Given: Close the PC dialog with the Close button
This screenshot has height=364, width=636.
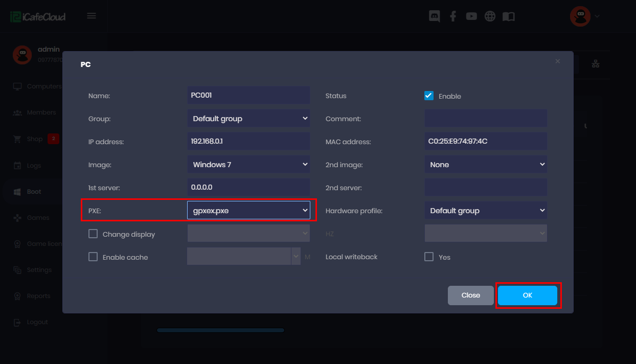Looking at the screenshot, I should (x=470, y=295).
